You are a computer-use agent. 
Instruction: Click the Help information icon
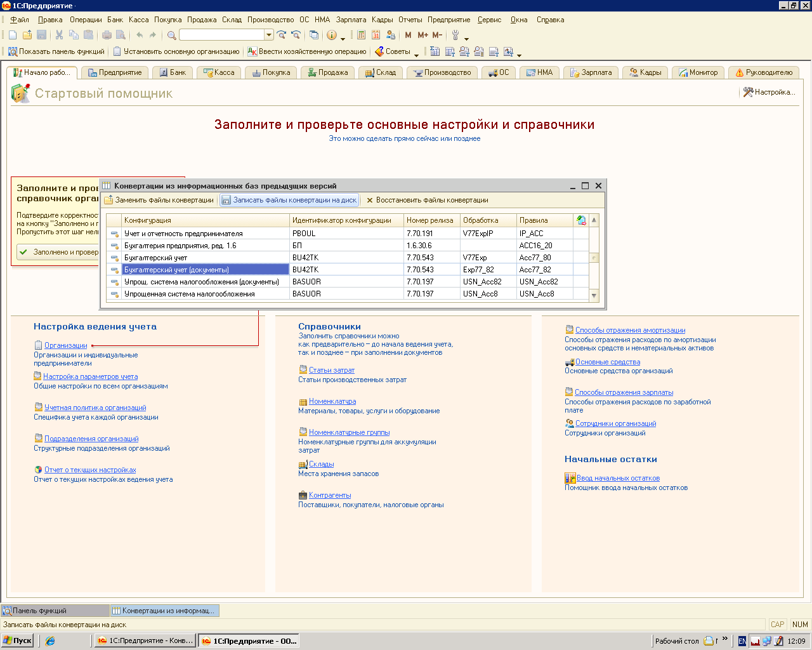click(331, 35)
